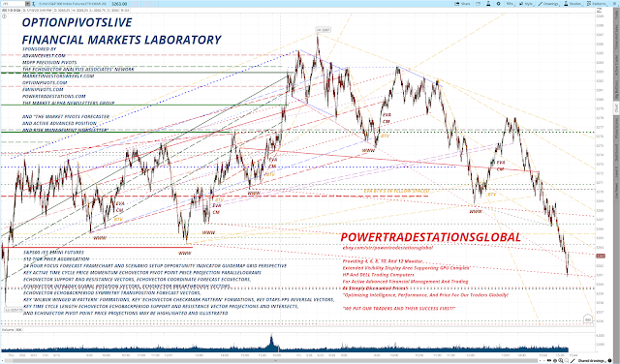Select the zoom-in magnifier at chart bottom
Screen dimensions: 620x364
click(561, 360)
